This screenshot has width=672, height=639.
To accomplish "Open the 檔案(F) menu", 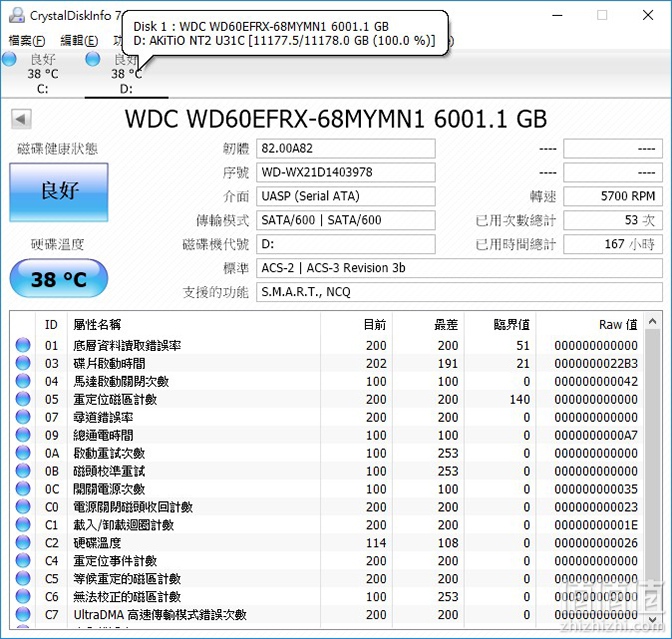I will click(x=27, y=41).
